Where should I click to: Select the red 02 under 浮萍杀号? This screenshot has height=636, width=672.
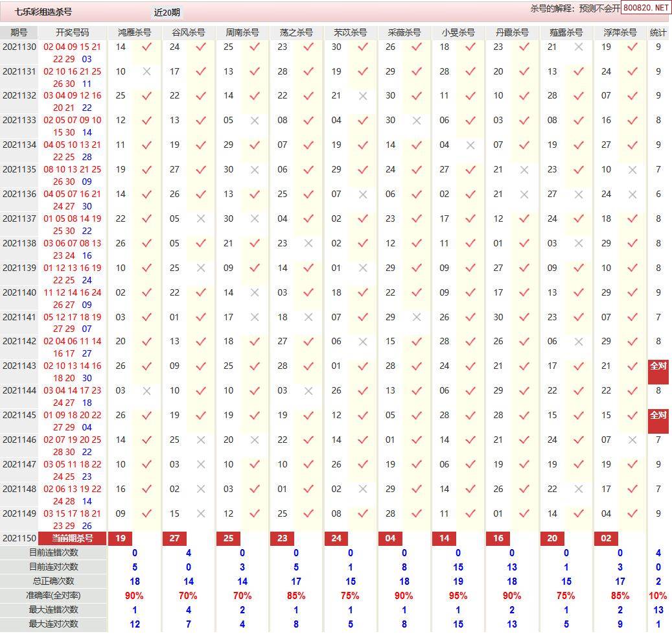[x=606, y=539]
